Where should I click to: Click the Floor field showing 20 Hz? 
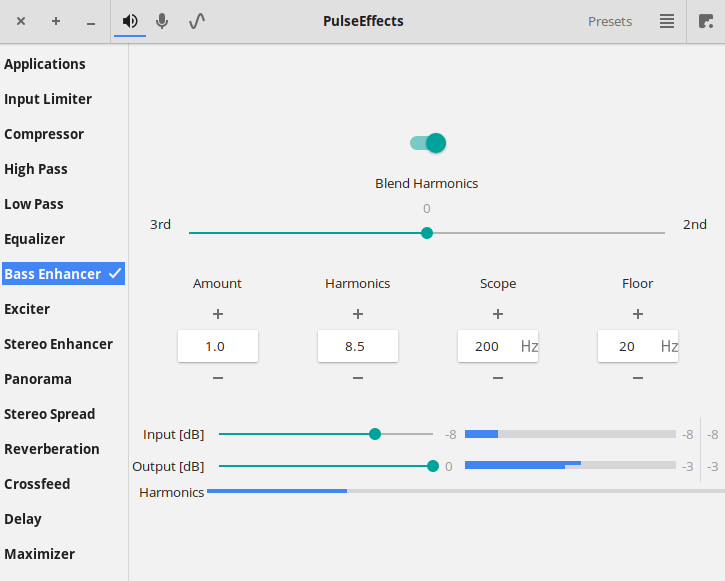tap(638, 346)
